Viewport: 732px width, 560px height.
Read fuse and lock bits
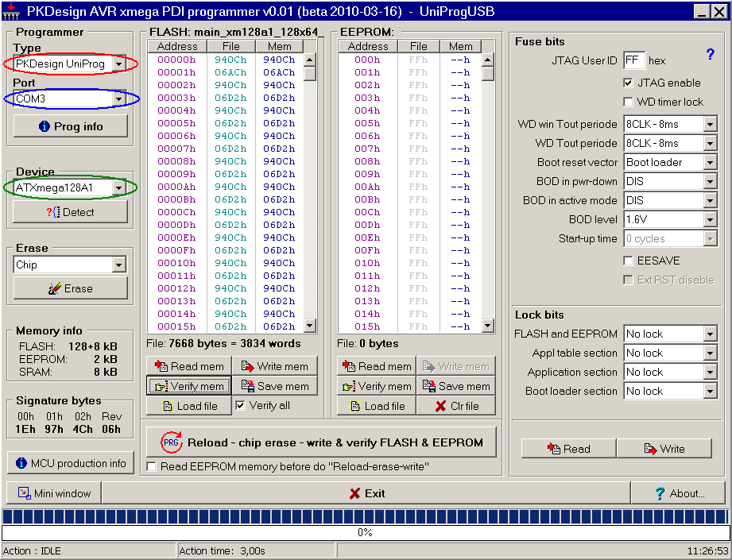pos(568,449)
